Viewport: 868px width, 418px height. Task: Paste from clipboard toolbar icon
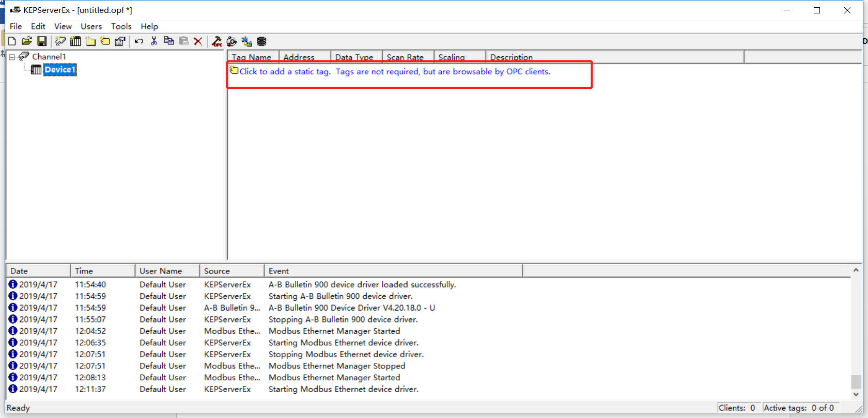coord(183,41)
